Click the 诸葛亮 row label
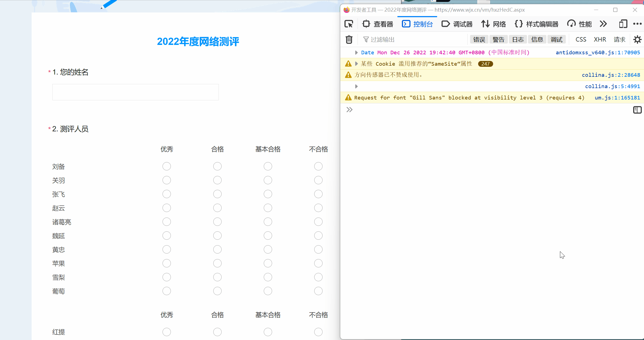The height and width of the screenshot is (340, 644). point(62,222)
